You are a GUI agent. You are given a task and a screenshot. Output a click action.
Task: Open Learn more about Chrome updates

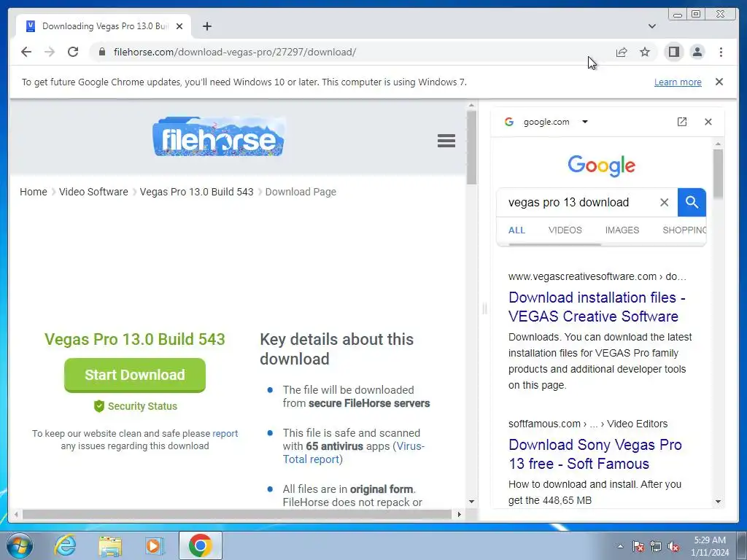[678, 82]
